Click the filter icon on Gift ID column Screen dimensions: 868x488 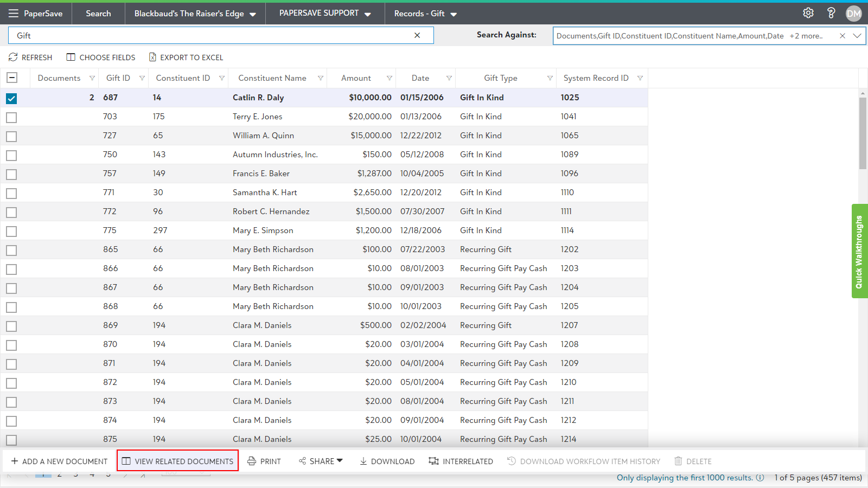pos(142,78)
